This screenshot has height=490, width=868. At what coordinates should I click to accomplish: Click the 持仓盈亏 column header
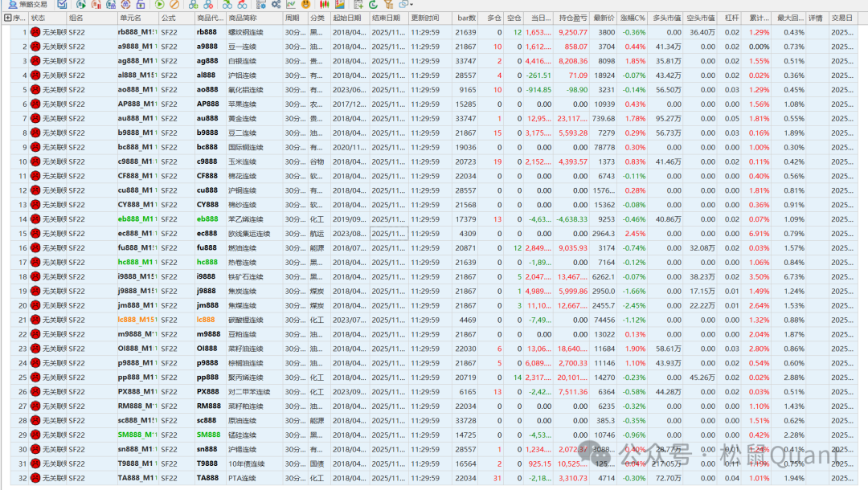coord(572,18)
